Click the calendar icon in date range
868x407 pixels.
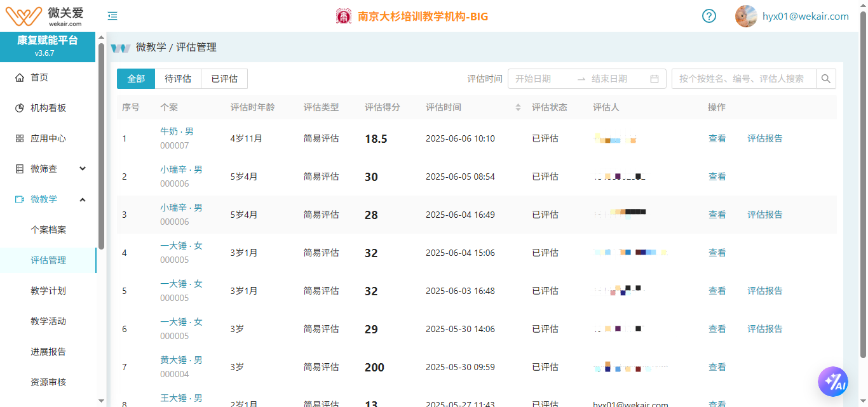point(654,79)
